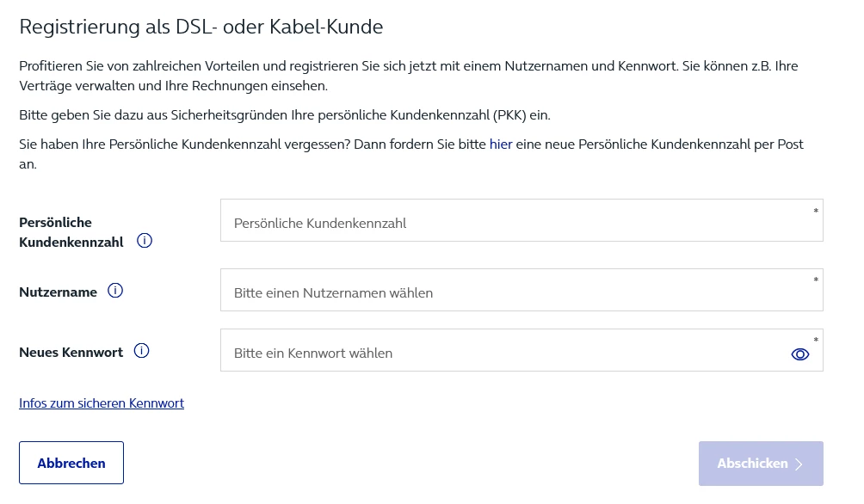
Task: Click the Nutzername text field
Action: click(516, 292)
